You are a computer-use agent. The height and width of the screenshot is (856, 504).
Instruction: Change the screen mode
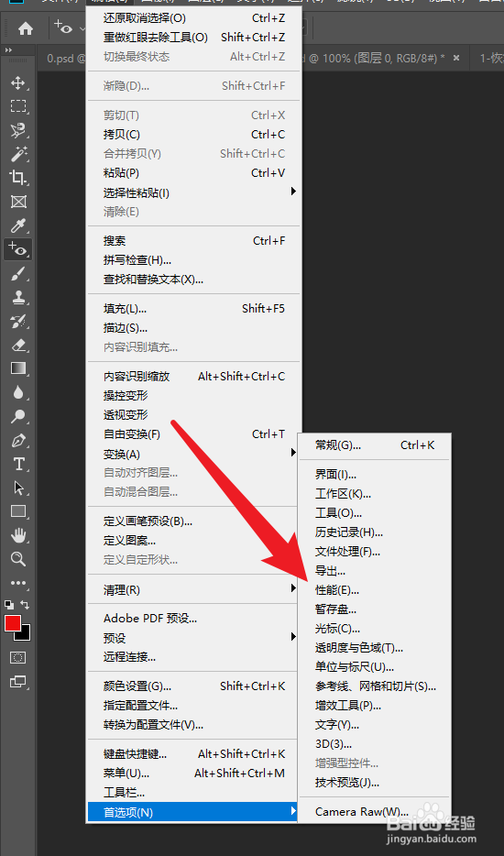18,681
